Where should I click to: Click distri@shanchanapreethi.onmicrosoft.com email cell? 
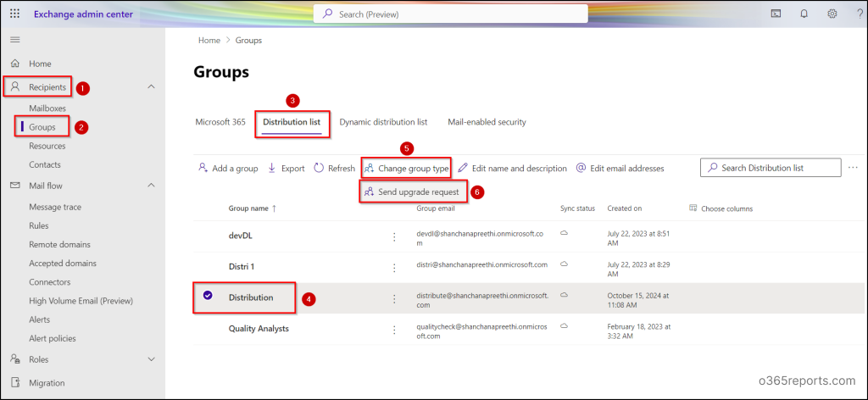482,264
